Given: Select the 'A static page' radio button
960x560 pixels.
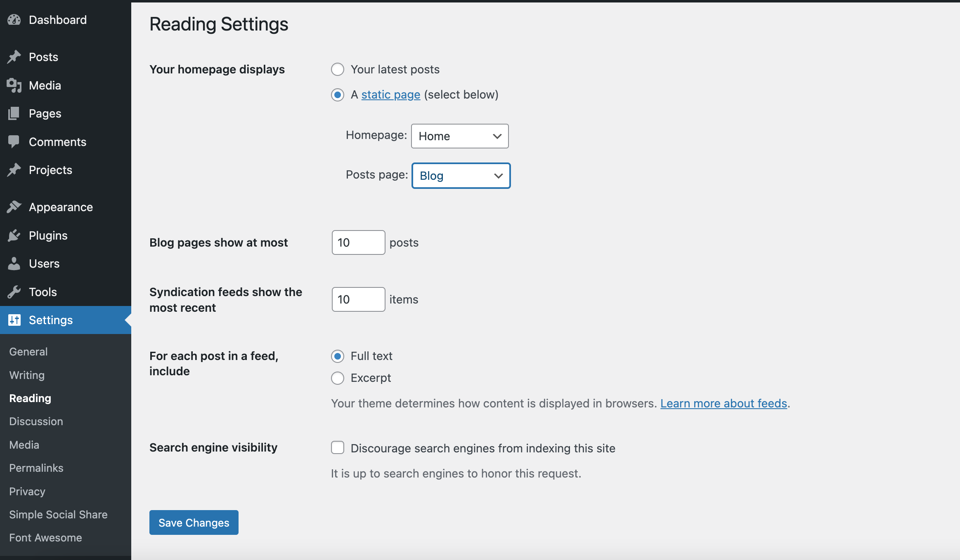Looking at the screenshot, I should (x=338, y=95).
